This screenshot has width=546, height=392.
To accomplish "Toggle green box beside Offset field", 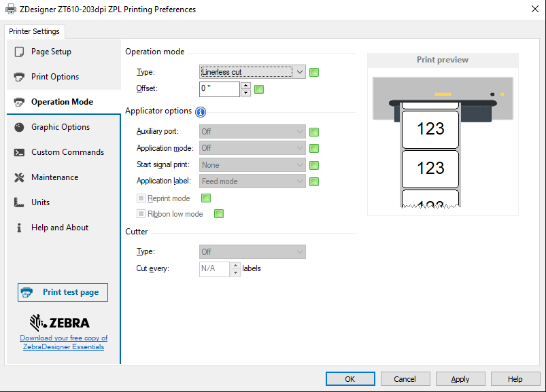I will [x=259, y=89].
